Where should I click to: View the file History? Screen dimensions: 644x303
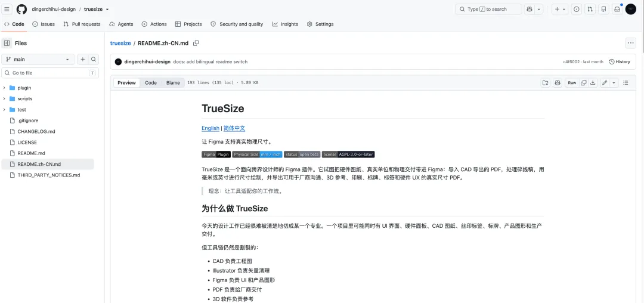click(620, 61)
